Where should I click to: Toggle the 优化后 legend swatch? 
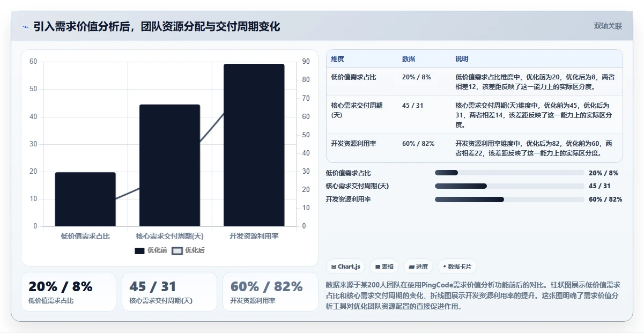(x=177, y=250)
